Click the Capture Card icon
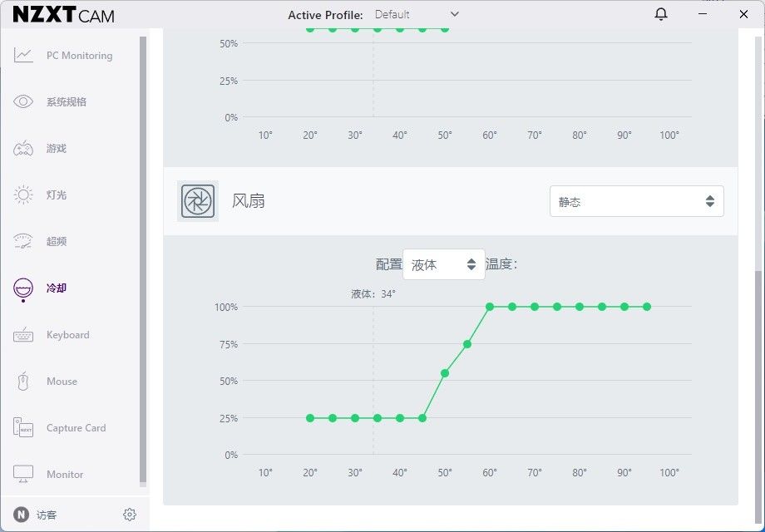 pos(23,428)
